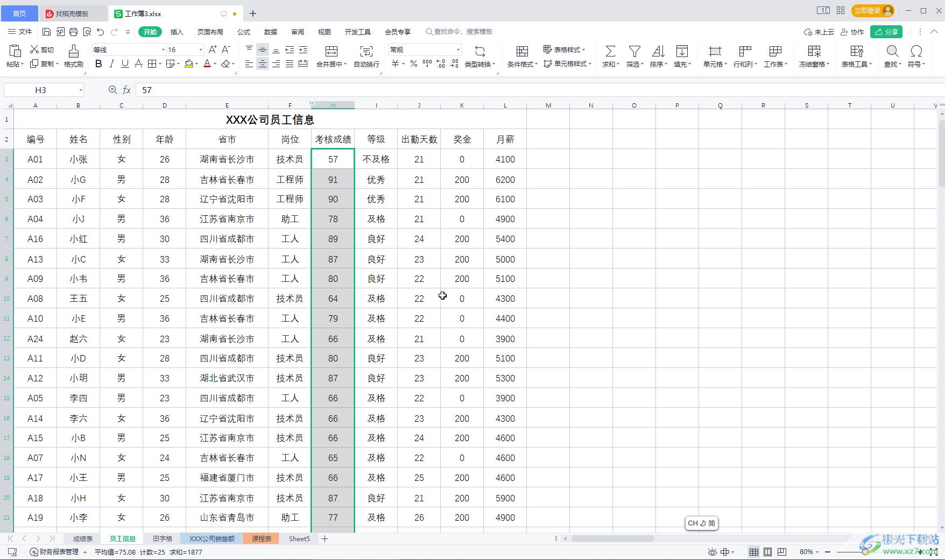Expand the Name Box dropdown arrow

81,90
